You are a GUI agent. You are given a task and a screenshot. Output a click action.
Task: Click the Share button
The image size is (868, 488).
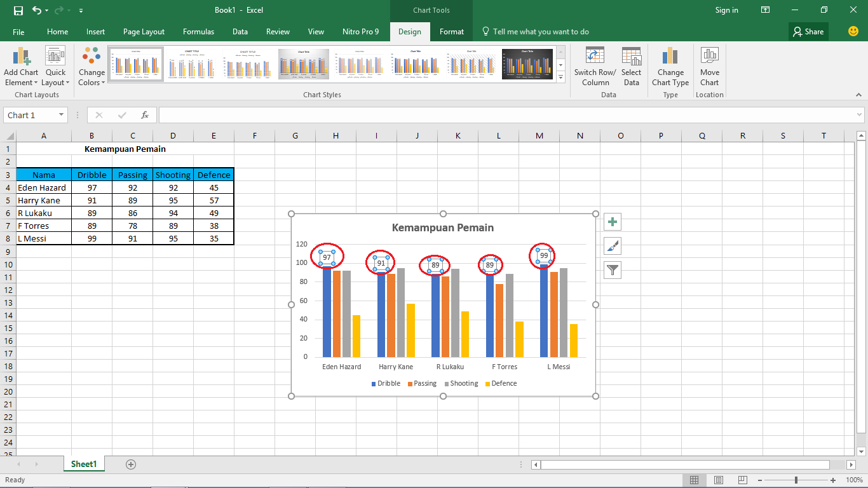[808, 31]
